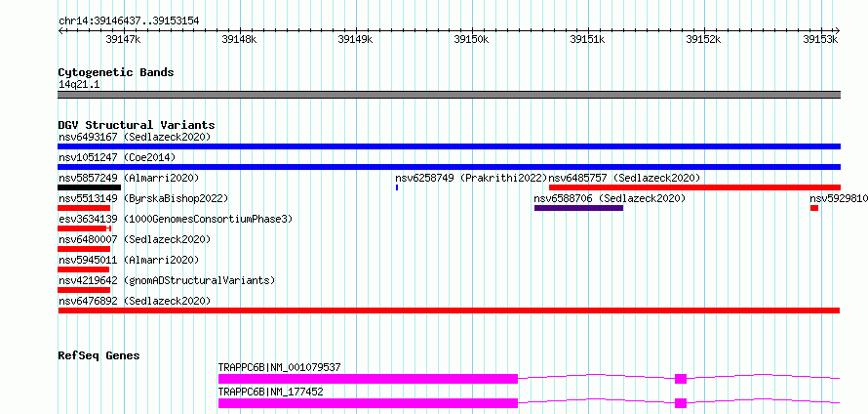Open variant label nsv6485757 (Sedlazeck2020)
The width and height of the screenshot is (868, 414).
[624, 178]
